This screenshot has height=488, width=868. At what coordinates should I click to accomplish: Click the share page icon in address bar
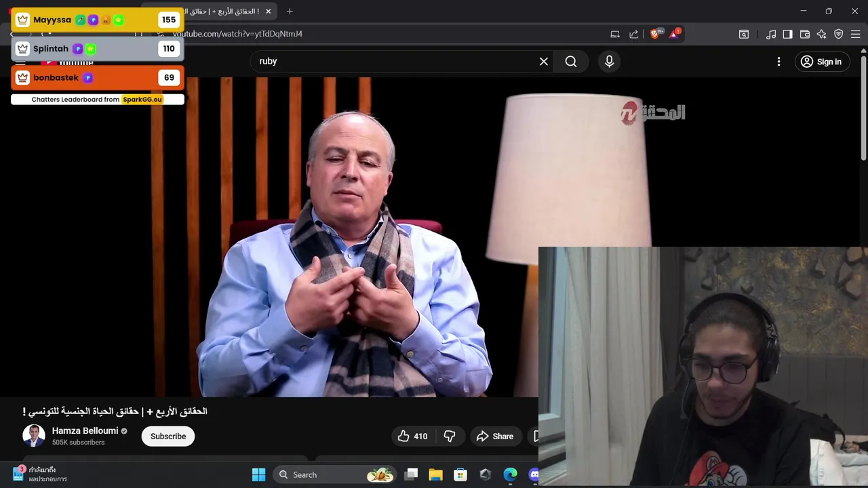pos(634,34)
